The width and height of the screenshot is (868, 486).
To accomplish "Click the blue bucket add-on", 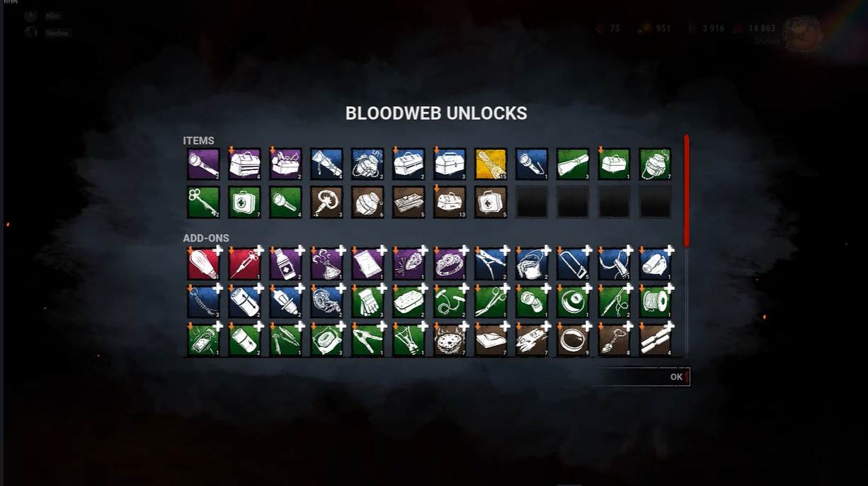I will pyautogui.click(x=532, y=264).
